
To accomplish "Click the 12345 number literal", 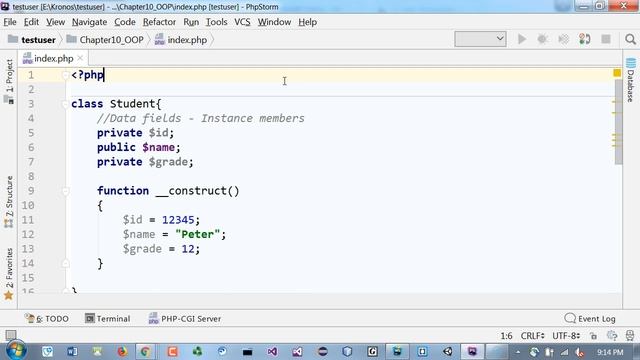I will point(178,220).
